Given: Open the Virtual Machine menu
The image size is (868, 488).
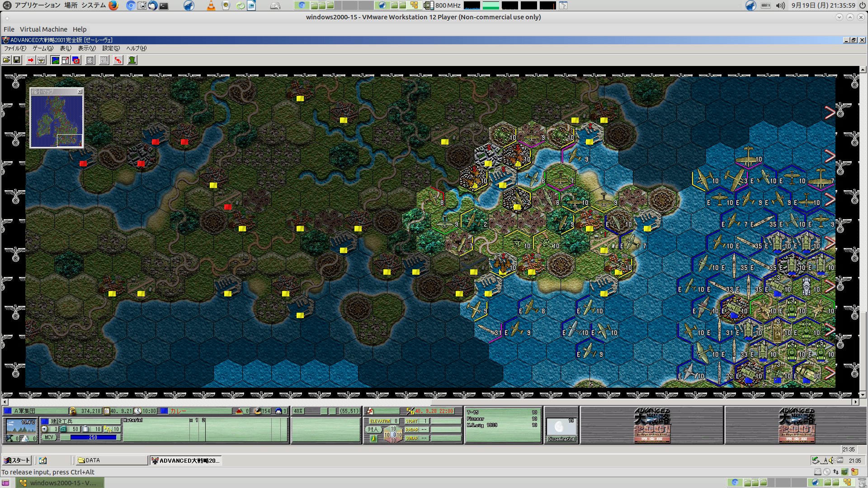Looking at the screenshot, I should pyautogui.click(x=43, y=29).
